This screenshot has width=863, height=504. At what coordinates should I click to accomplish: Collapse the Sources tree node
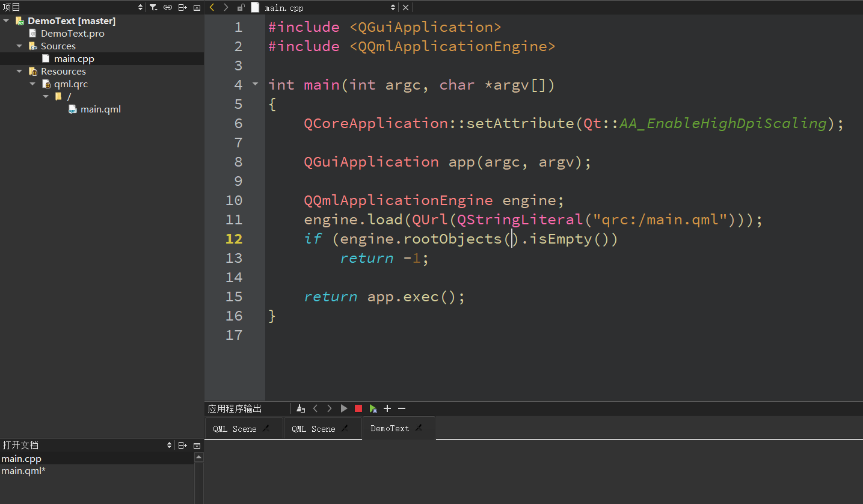pos(19,46)
